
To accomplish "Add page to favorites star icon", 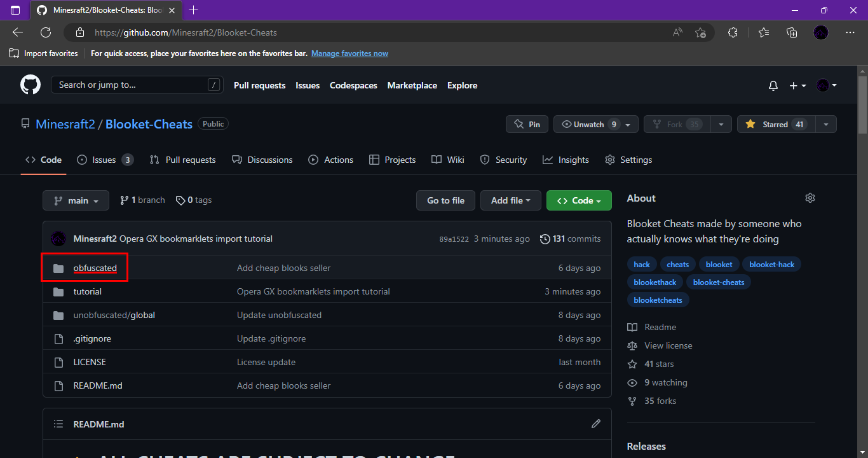I will (x=700, y=32).
